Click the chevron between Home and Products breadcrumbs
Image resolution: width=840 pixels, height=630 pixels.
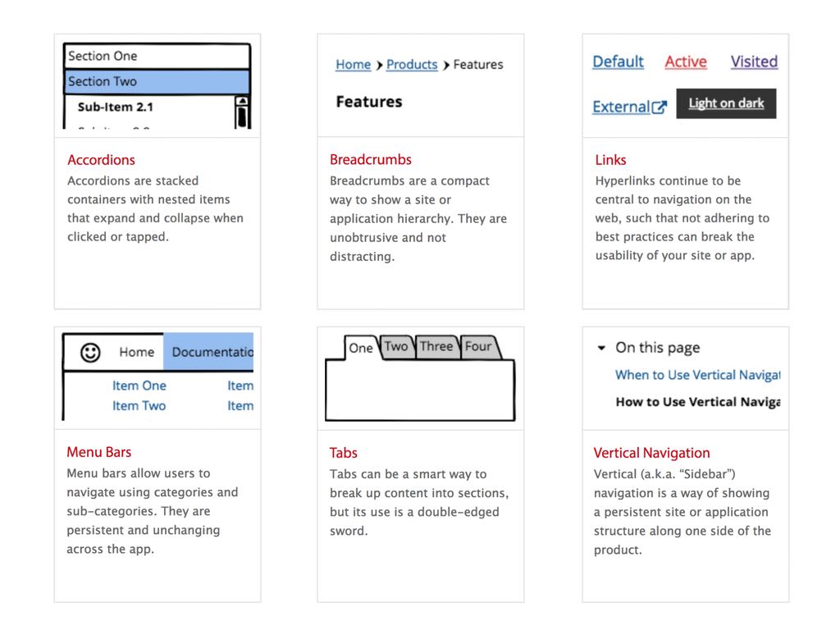(381, 65)
